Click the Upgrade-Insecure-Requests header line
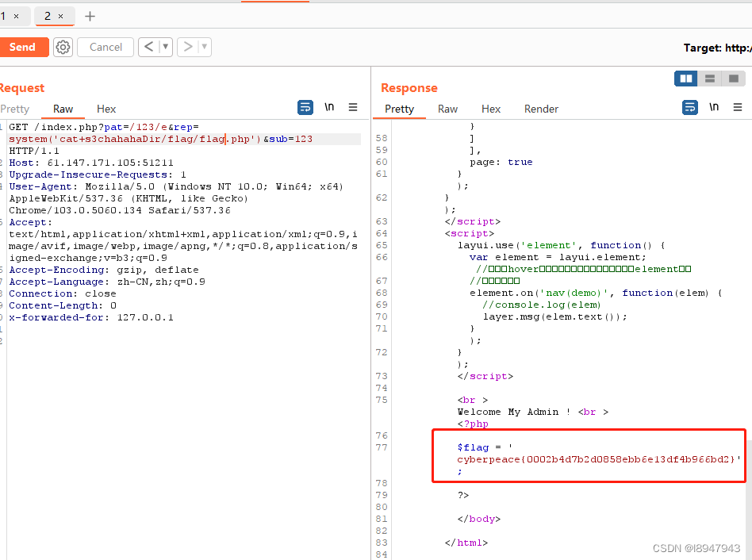Screen dimensions: 752x560 pyautogui.click(x=98, y=175)
